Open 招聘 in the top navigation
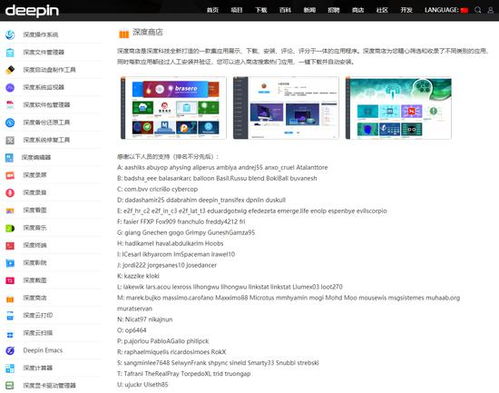The height and width of the screenshot is (393, 499). 334,10
